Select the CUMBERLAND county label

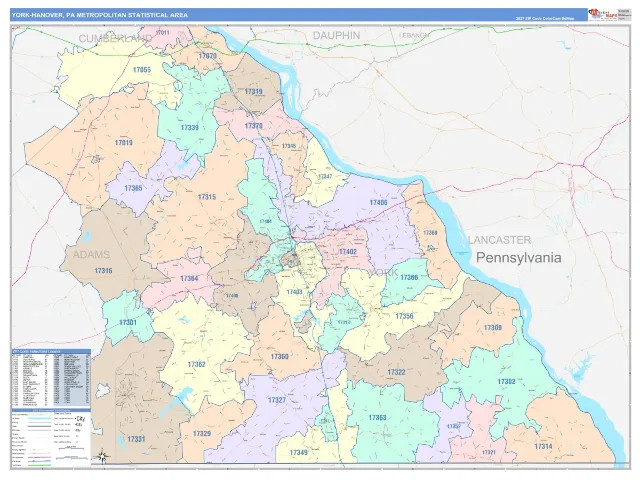[116, 39]
